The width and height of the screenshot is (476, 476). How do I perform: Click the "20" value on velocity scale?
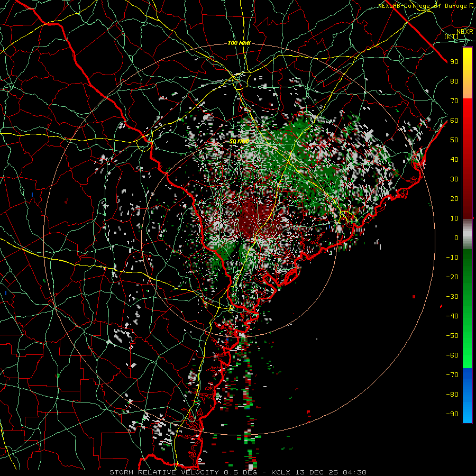[454, 198]
